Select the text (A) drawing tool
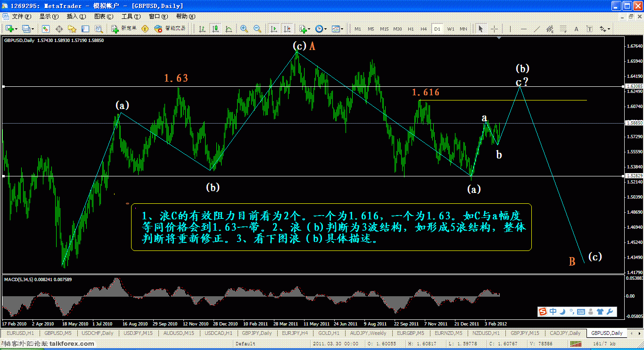644x350 pixels. [576, 29]
